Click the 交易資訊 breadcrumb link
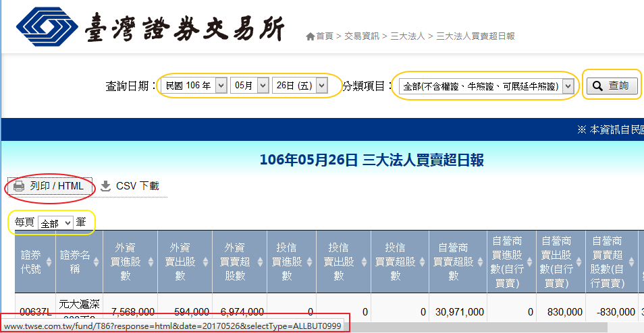Viewport: 644px width, 333px height. click(x=361, y=36)
